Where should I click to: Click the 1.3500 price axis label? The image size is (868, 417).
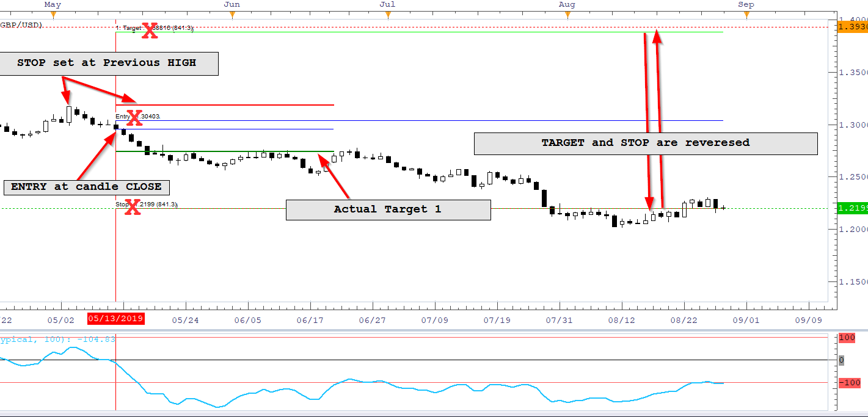click(854, 73)
